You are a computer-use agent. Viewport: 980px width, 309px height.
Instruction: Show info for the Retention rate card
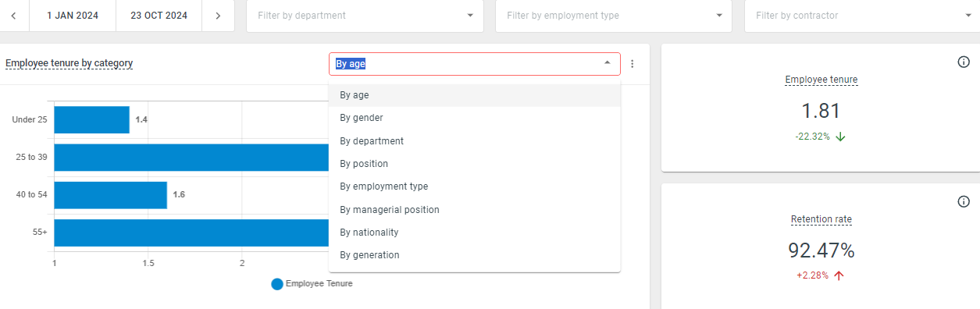pos(964,202)
